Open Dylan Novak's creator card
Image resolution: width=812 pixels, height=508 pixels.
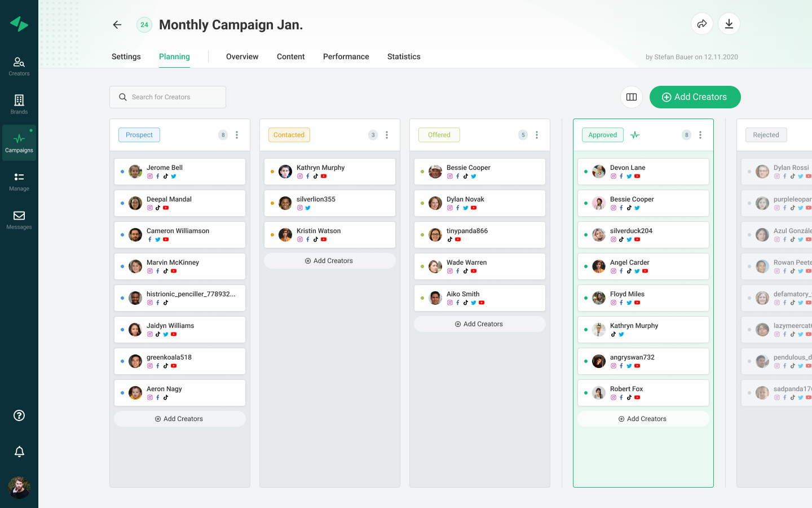(480, 203)
